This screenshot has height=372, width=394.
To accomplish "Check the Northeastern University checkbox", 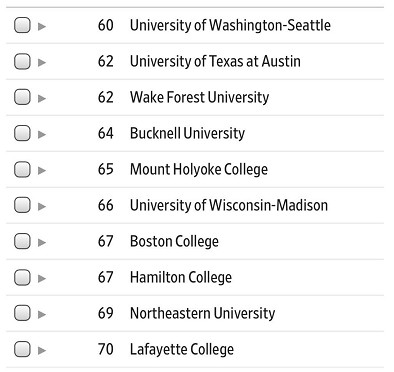I will pyautogui.click(x=22, y=313).
